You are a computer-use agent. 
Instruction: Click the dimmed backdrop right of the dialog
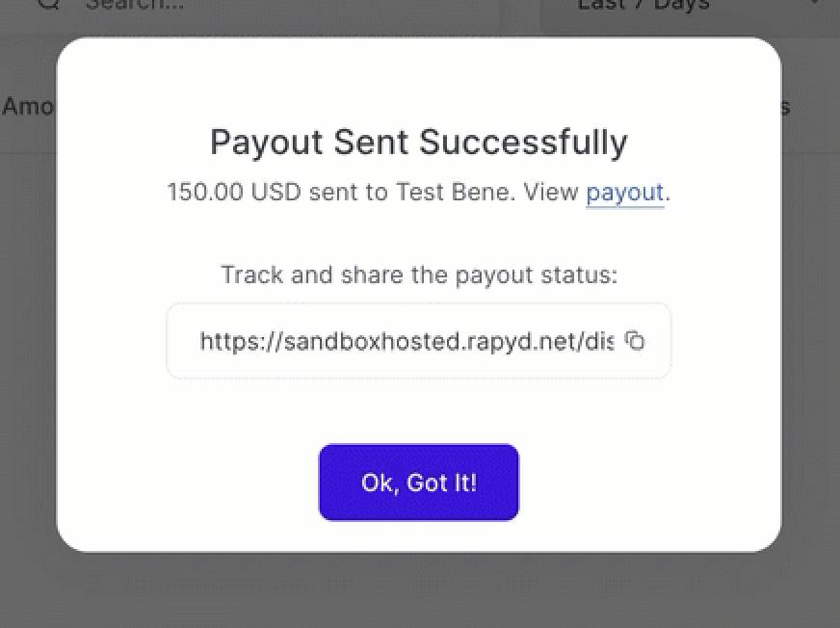click(811, 337)
